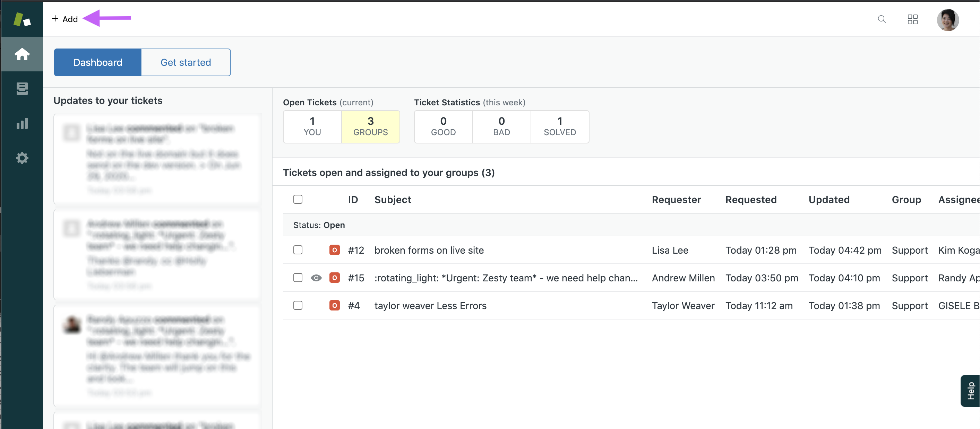Click the 1 SOLVED statistics box

point(560,126)
